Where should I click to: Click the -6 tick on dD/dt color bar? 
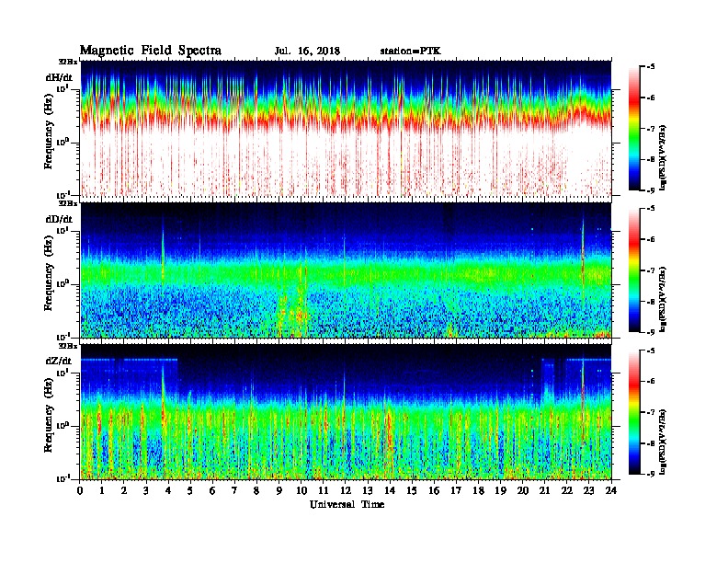click(x=651, y=239)
